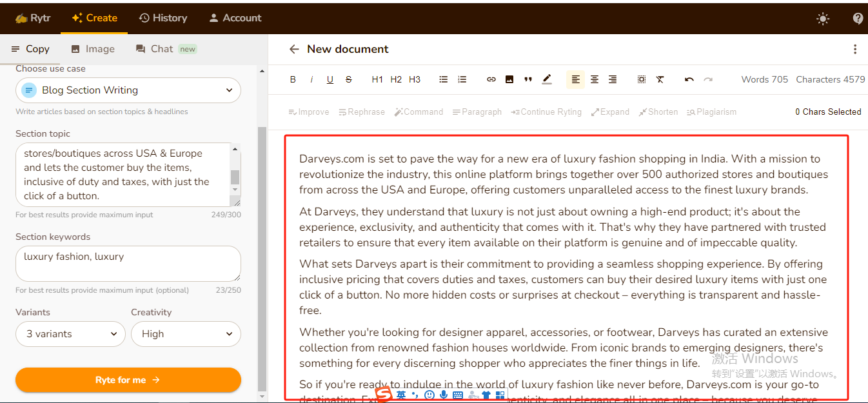Toggle bold formatting in the editor toolbar
This screenshot has width=868, height=403.
tap(293, 79)
